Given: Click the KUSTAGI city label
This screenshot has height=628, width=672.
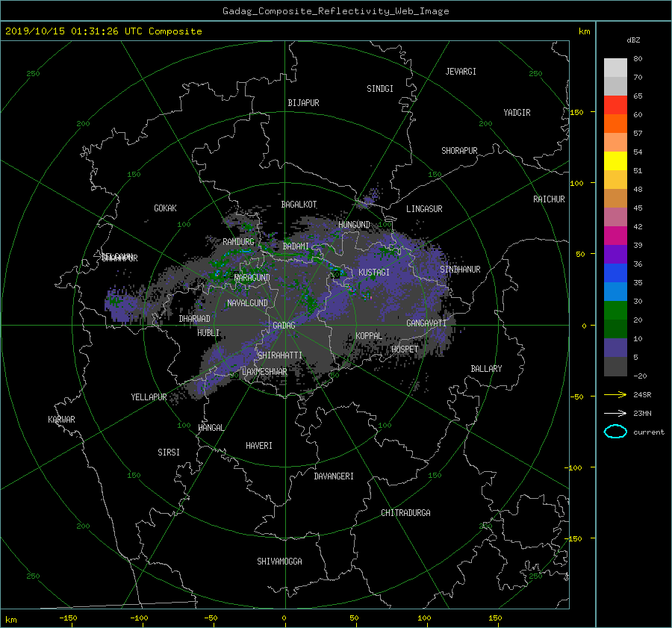Looking at the screenshot, I should [374, 273].
